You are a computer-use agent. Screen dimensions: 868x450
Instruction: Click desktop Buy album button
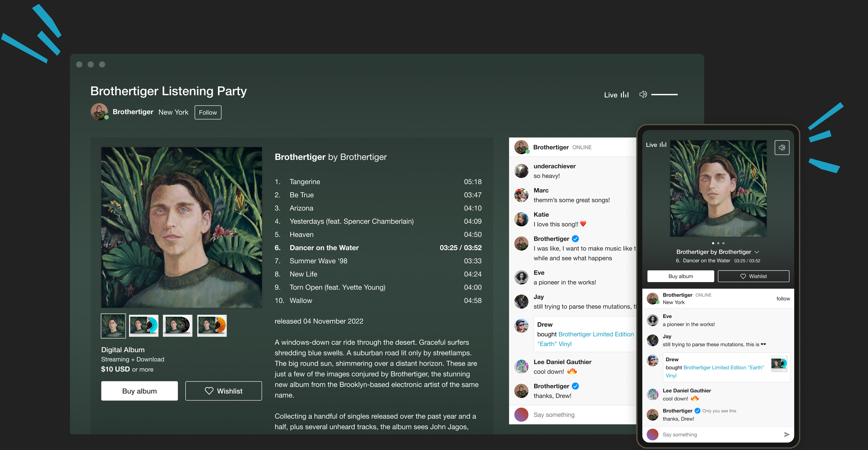[x=139, y=391]
